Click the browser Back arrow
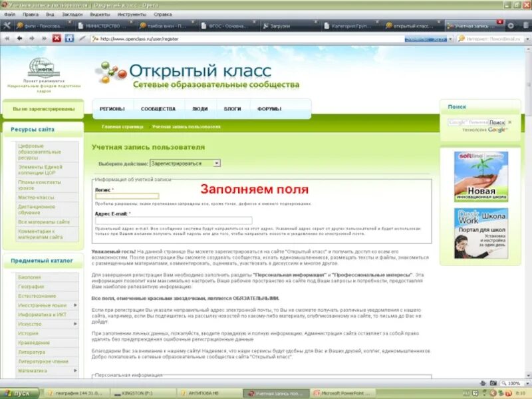This screenshot has height=399, width=532. (20, 39)
